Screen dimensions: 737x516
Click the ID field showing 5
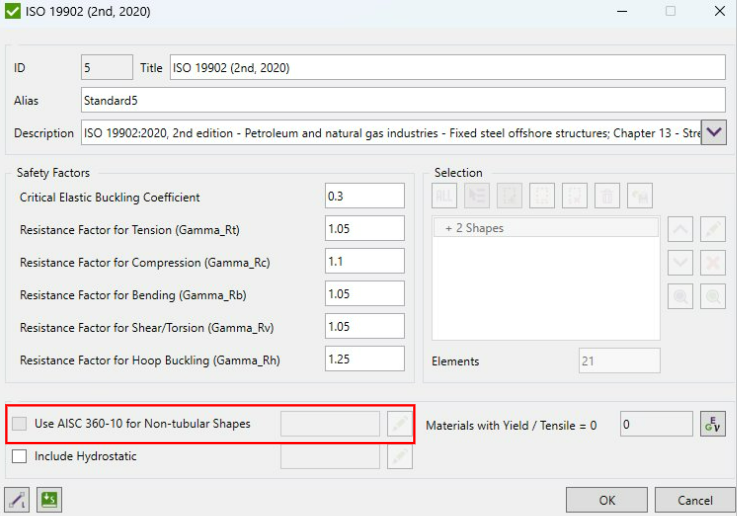[107, 67]
